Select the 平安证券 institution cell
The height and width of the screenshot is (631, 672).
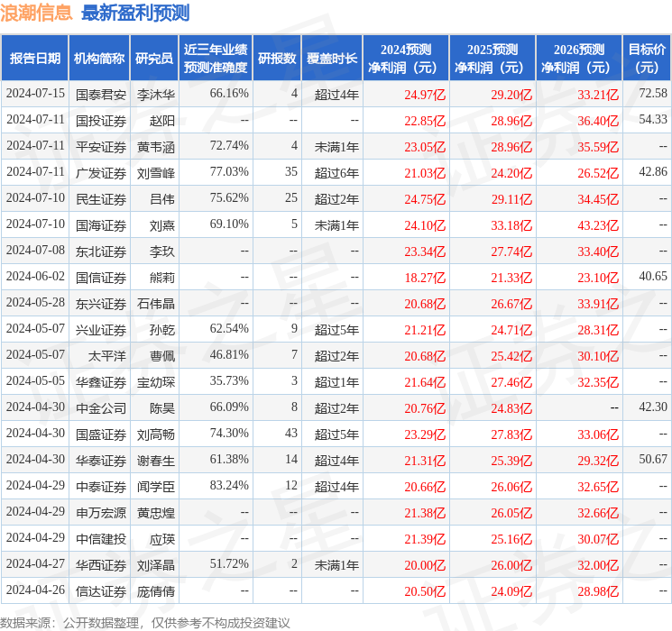tap(101, 147)
